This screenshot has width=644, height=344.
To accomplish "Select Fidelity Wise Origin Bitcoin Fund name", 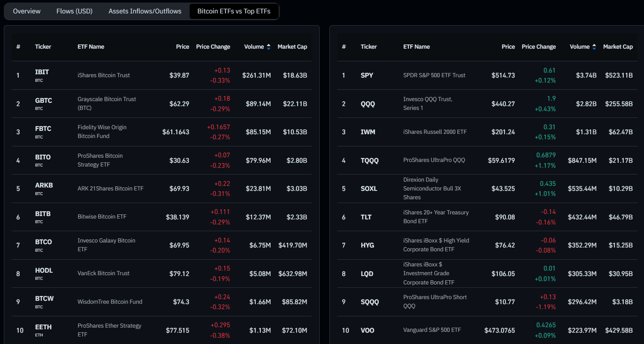I will tap(102, 132).
